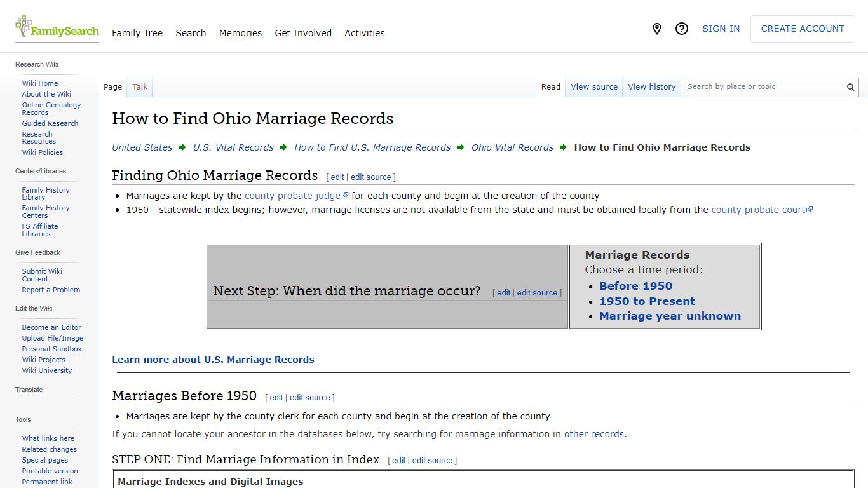Click edit source next to STEP ONE heading
868x488 pixels.
click(433, 461)
